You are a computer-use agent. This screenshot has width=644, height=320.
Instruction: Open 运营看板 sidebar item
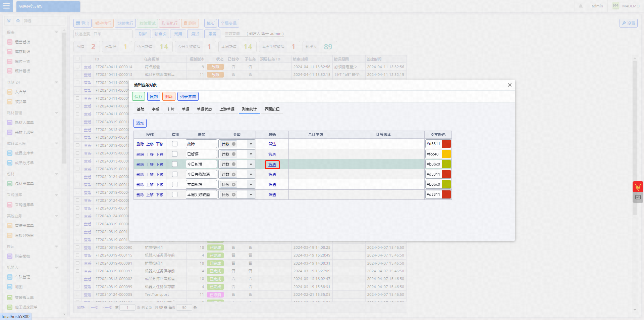pyautogui.click(x=22, y=42)
